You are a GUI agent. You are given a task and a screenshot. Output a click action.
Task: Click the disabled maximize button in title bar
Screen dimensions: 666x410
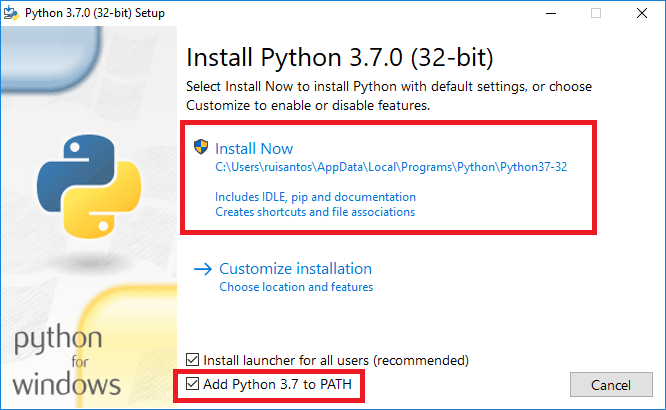coord(596,13)
